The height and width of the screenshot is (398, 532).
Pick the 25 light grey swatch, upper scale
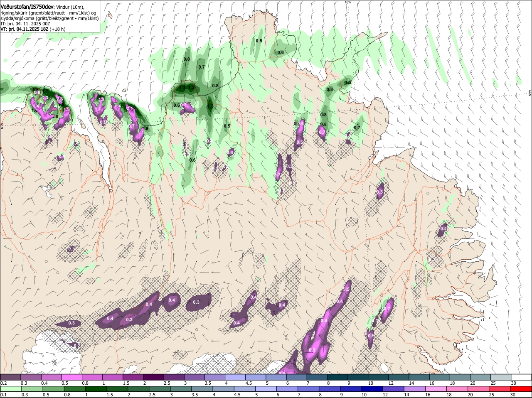pyautogui.click(x=501, y=377)
